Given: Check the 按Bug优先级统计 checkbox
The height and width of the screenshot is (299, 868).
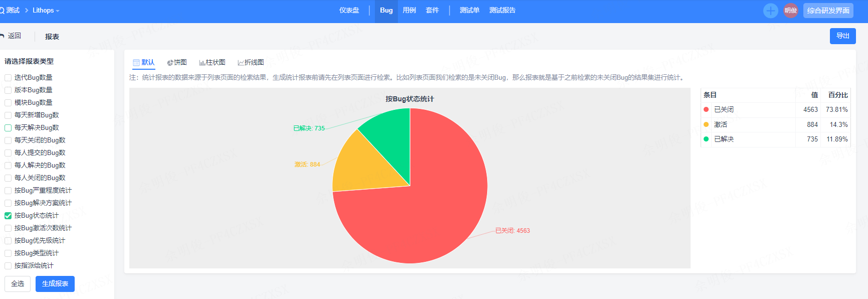Looking at the screenshot, I should (x=8, y=241).
